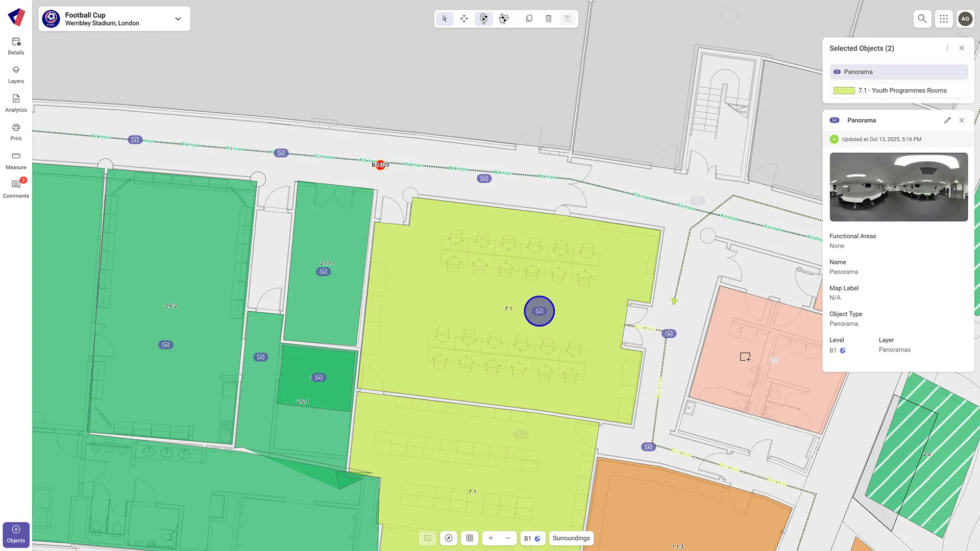Open the Analytics panel from the sidebar
980x551 pixels.
(16, 102)
